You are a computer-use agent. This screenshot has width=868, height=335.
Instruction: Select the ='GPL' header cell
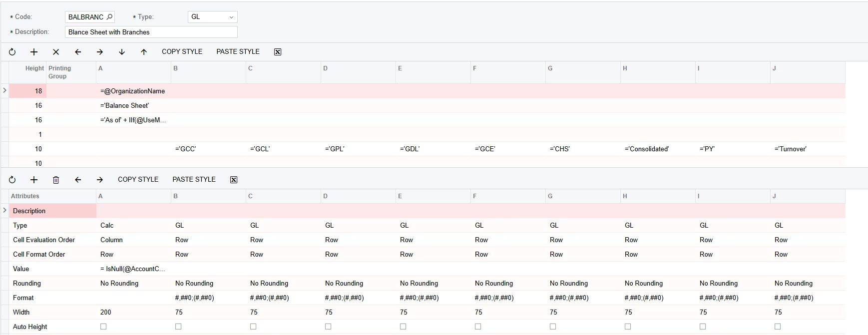(x=358, y=149)
